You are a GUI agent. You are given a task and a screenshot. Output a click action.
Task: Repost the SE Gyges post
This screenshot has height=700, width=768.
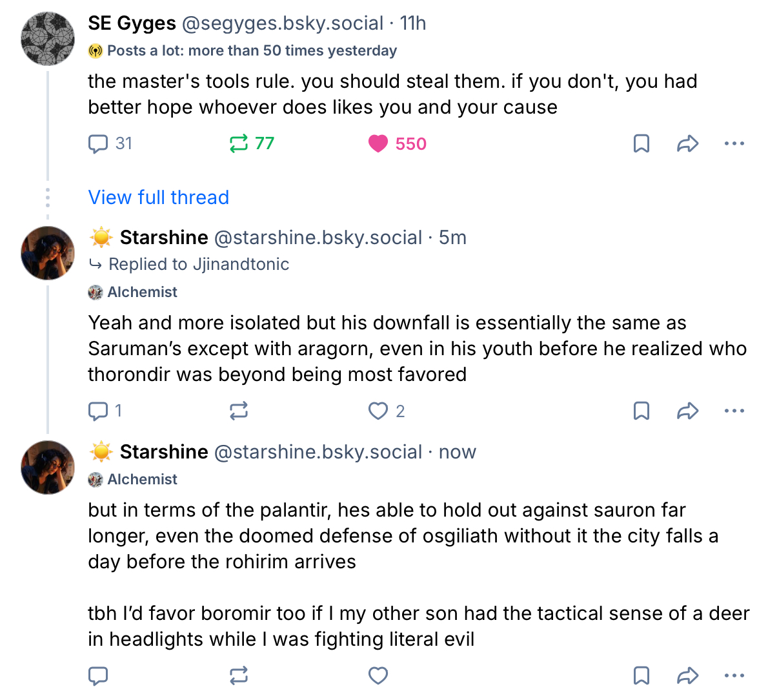pyautogui.click(x=239, y=143)
